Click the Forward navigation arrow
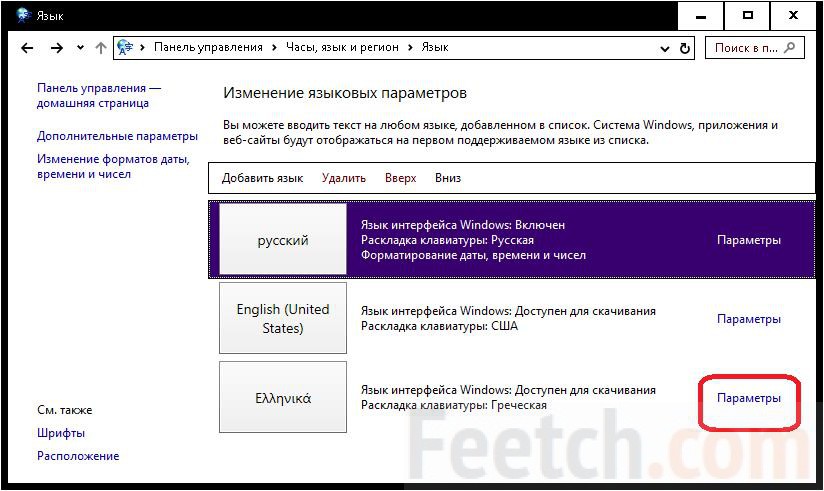 click(57, 48)
